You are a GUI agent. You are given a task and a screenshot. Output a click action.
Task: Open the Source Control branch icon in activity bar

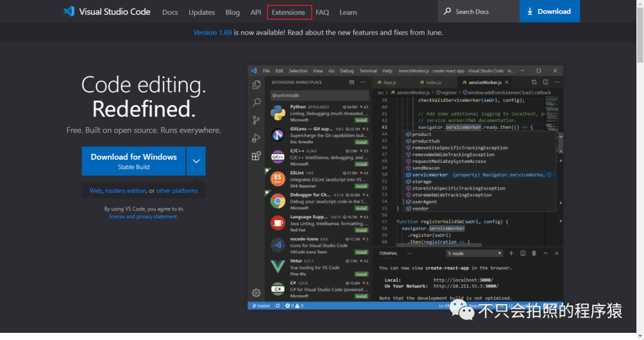(256, 120)
